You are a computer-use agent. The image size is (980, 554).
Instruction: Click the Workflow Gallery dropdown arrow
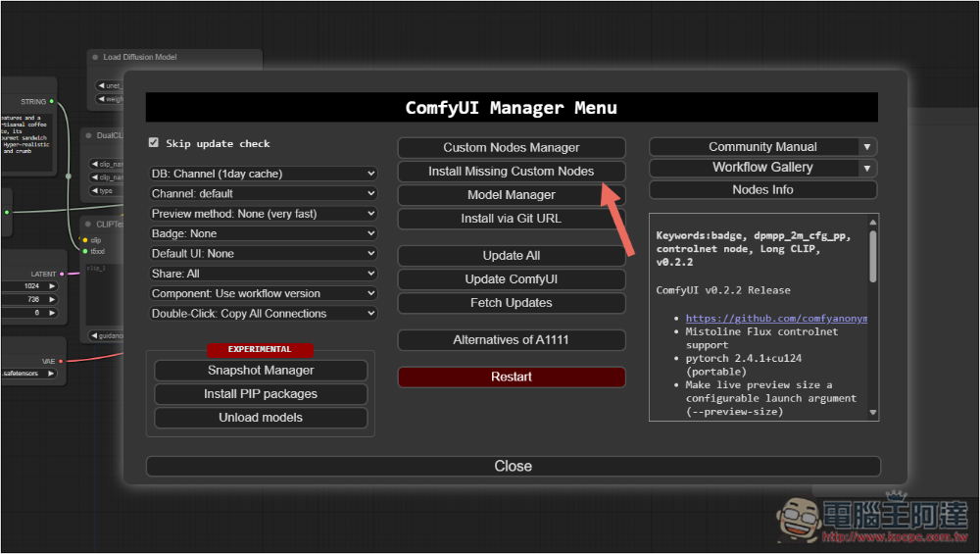tap(866, 168)
